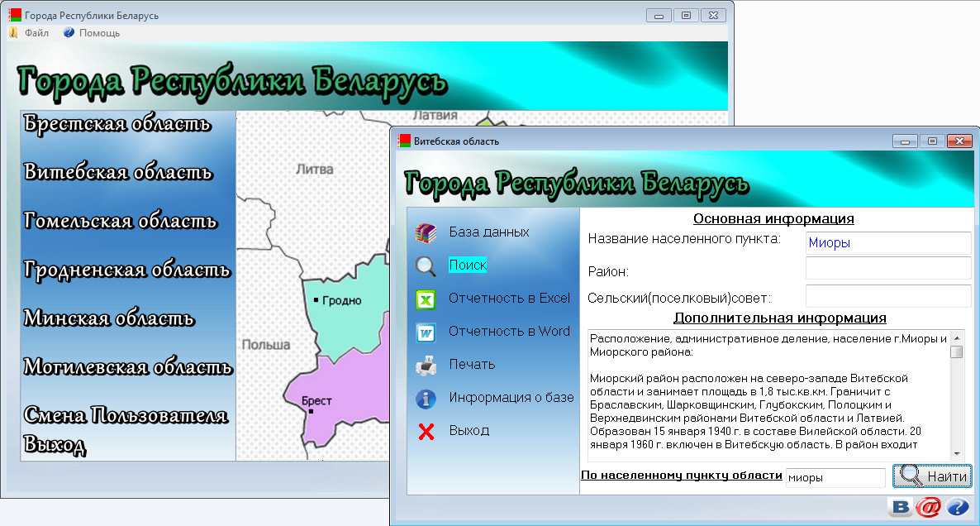
Task: Click the Сельский(поселковый)совет field
Action: tap(887, 296)
